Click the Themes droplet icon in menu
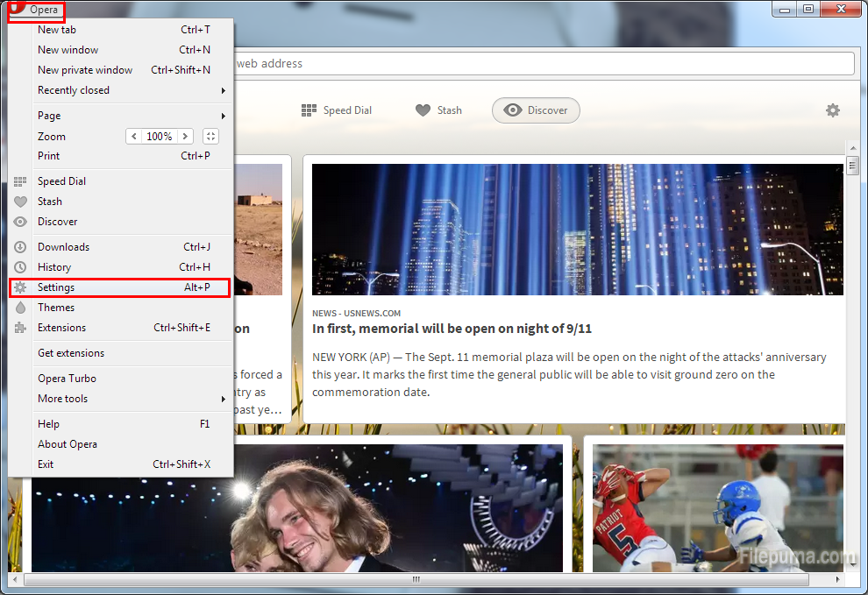 tap(20, 308)
